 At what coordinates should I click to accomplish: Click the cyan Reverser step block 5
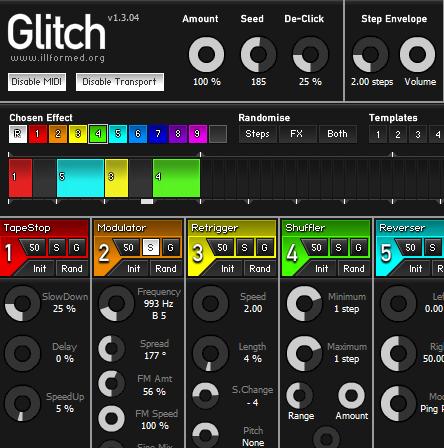[x=80, y=178]
